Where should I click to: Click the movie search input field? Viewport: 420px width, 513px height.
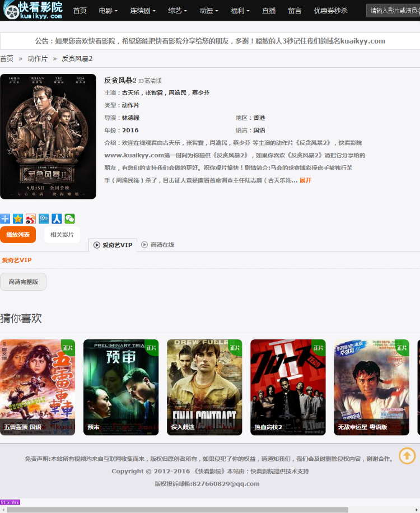[x=393, y=11]
